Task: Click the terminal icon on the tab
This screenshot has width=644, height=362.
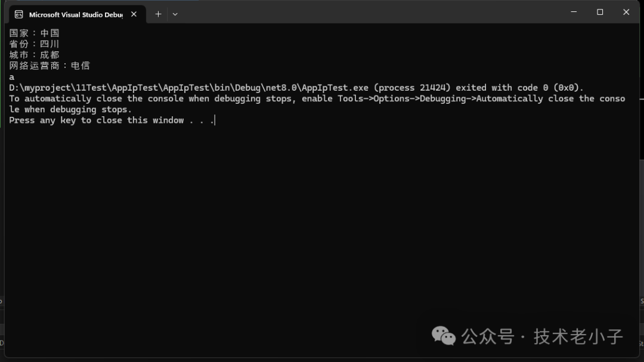Action: (19, 14)
